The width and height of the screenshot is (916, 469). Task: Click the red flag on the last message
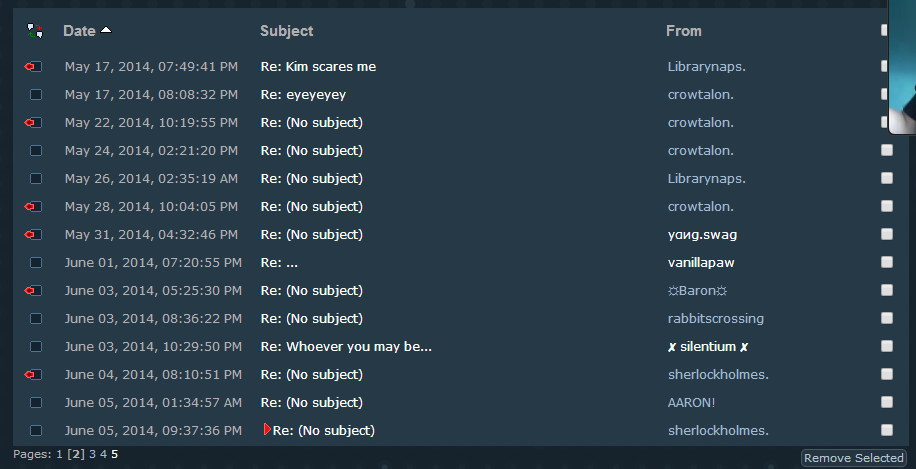click(267, 430)
